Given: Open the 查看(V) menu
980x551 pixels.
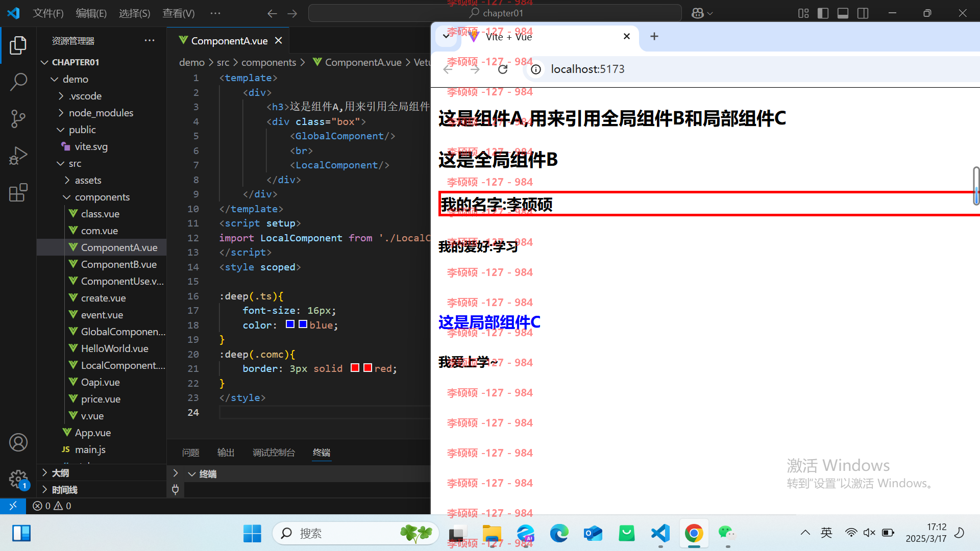Looking at the screenshot, I should (179, 13).
